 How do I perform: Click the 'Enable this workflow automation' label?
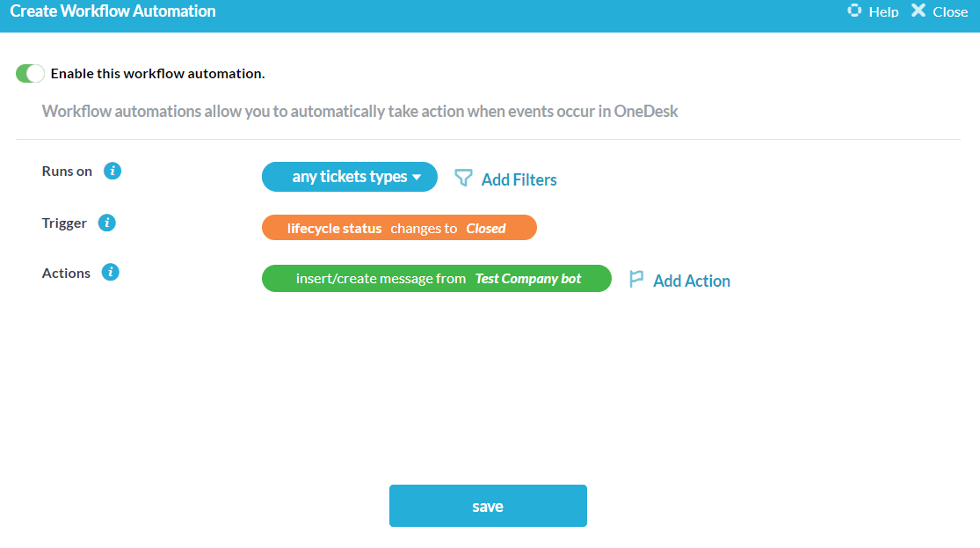157,74
